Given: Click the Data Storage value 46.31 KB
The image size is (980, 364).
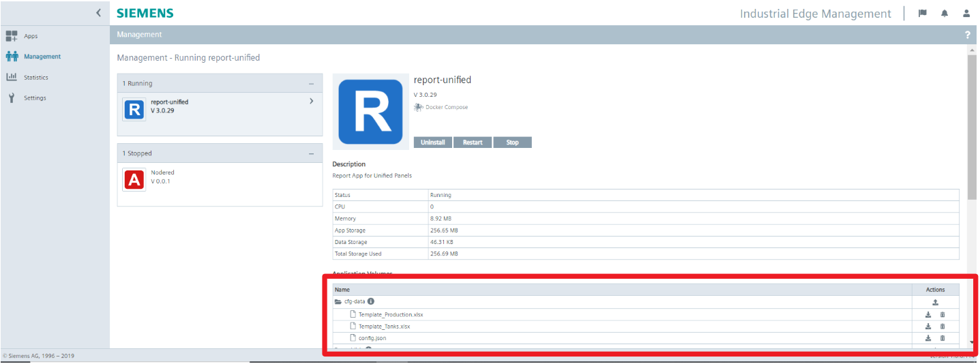Looking at the screenshot, I should [441, 242].
